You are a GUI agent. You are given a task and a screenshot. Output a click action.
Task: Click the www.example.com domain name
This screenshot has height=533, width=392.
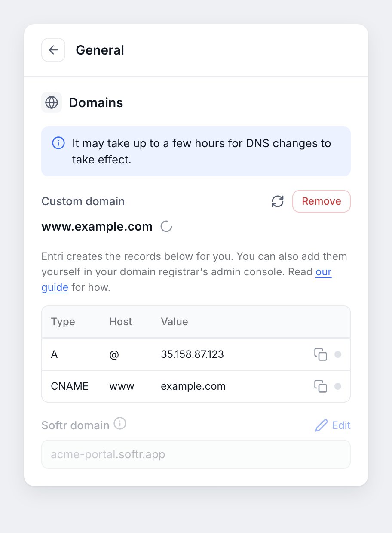pos(97,226)
